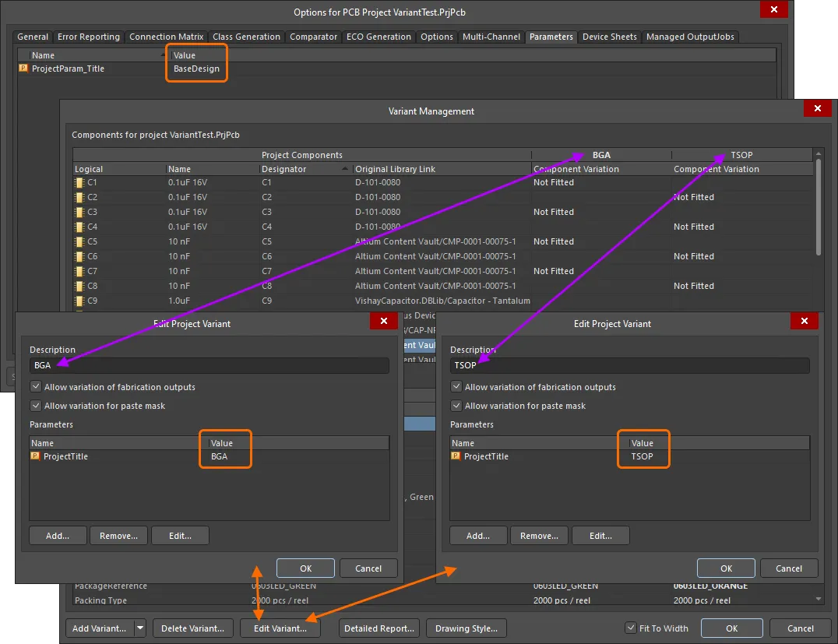Open the Class Generation tab

pyautogui.click(x=246, y=37)
